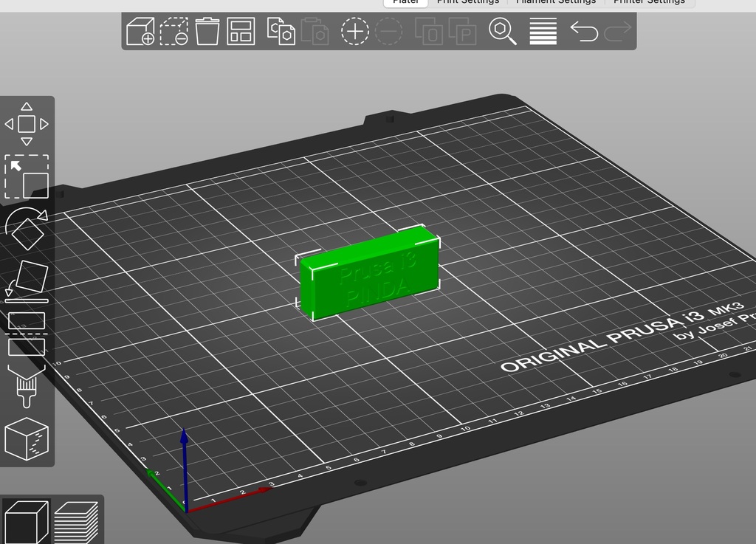Click the Add object toolbar icon

point(140,31)
